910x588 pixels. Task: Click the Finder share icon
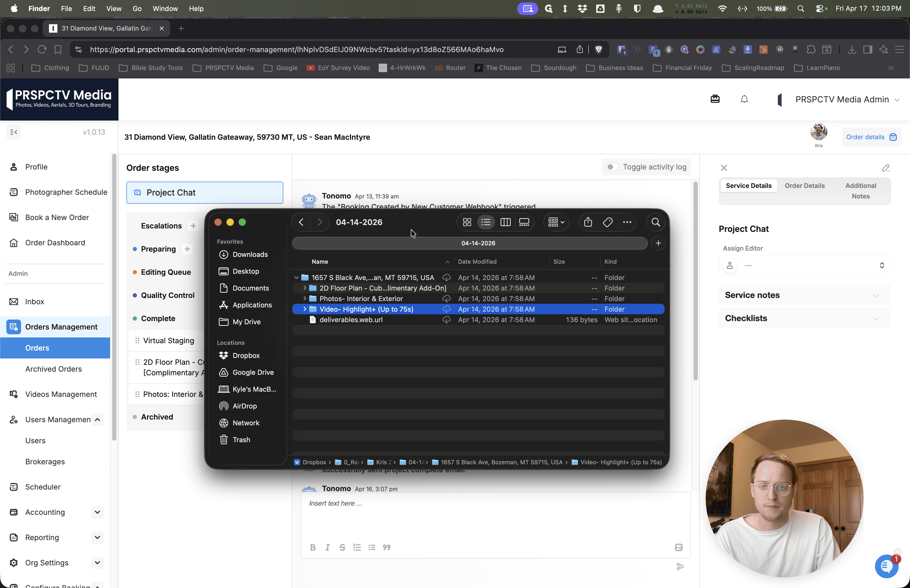click(x=588, y=222)
